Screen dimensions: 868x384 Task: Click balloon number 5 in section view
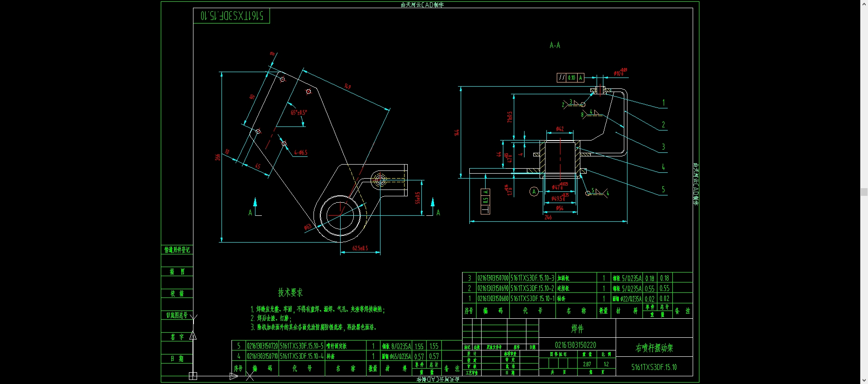pyautogui.click(x=663, y=190)
